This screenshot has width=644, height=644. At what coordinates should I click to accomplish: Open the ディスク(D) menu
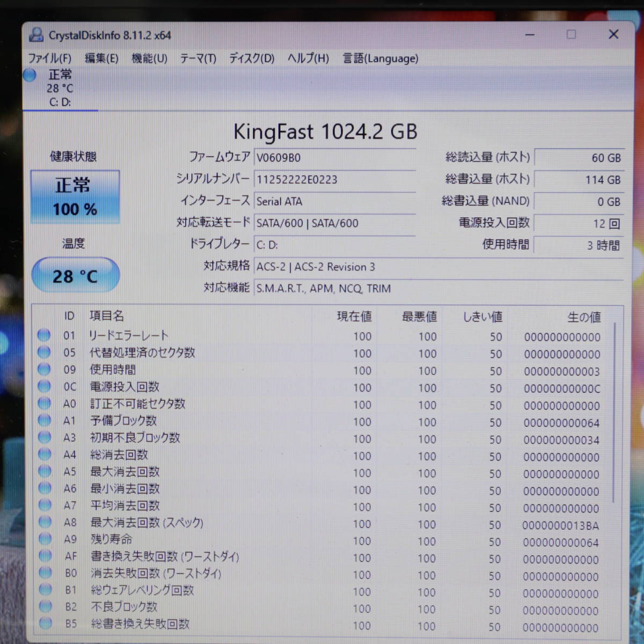(x=252, y=58)
